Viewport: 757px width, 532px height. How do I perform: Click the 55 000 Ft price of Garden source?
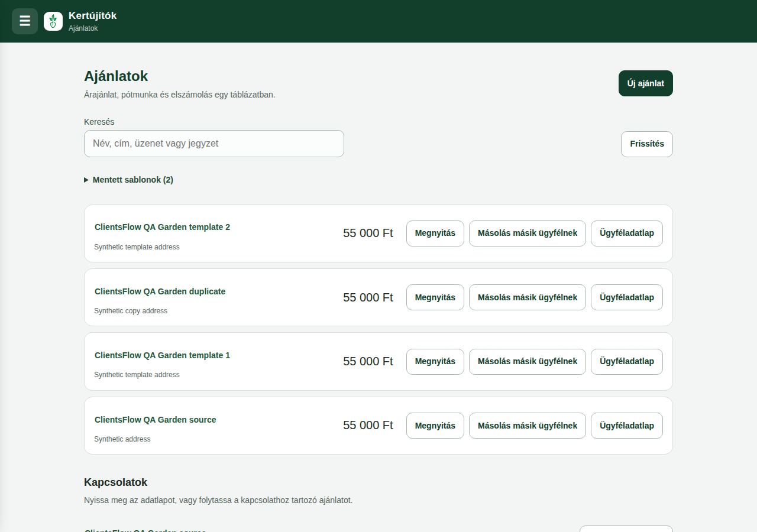point(368,426)
